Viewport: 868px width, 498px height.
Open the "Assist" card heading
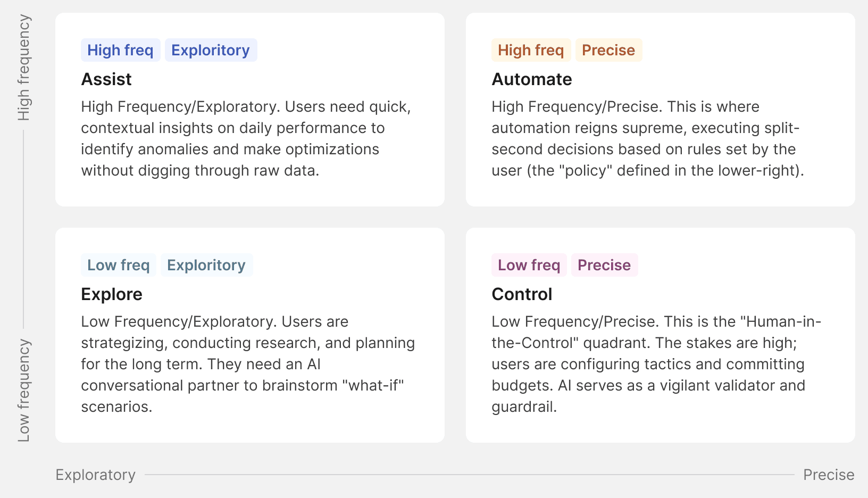pos(106,79)
